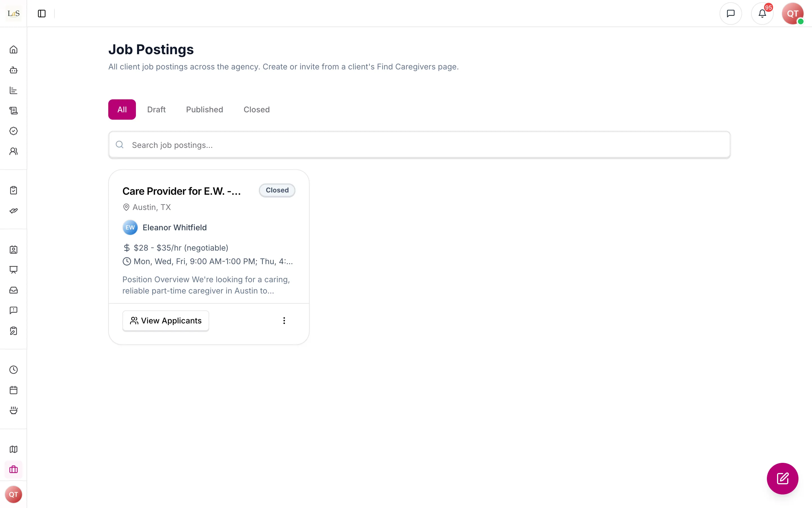Open the clock sidebar icon
The width and height of the screenshot is (812, 508).
click(x=14, y=370)
